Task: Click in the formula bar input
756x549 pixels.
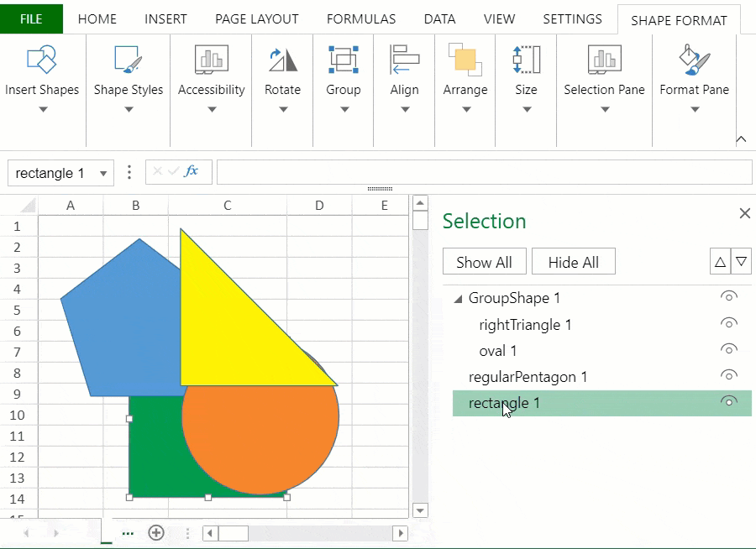Action: (484, 172)
